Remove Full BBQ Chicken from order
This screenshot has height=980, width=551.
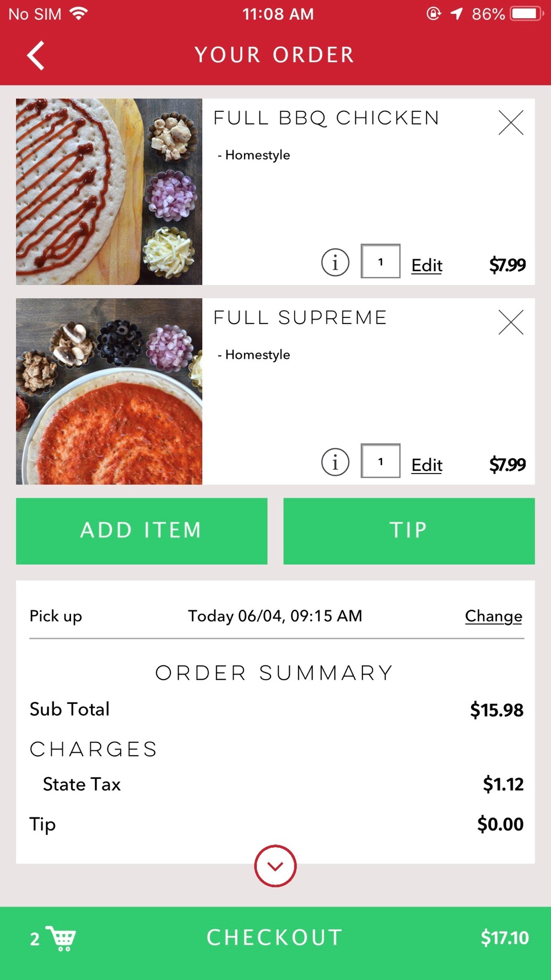tap(510, 123)
